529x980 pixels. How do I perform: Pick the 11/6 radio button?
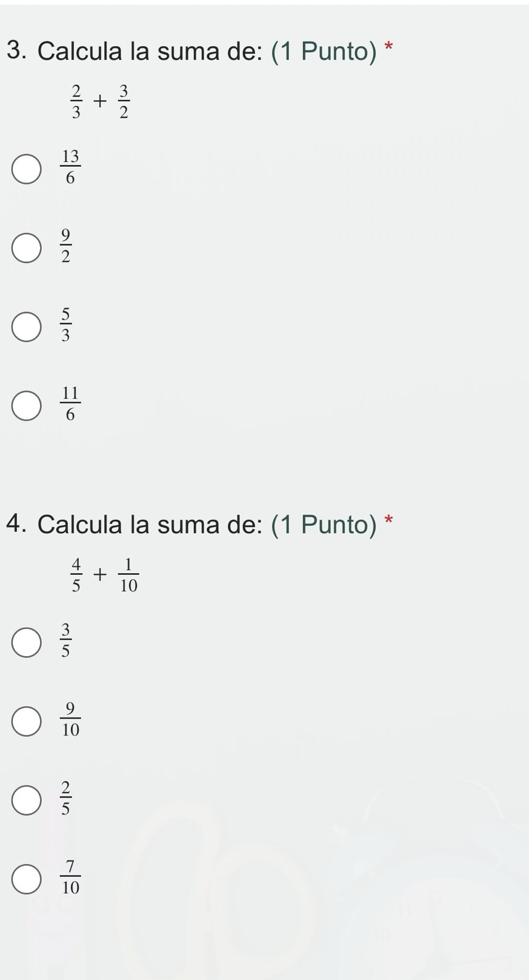point(27,406)
